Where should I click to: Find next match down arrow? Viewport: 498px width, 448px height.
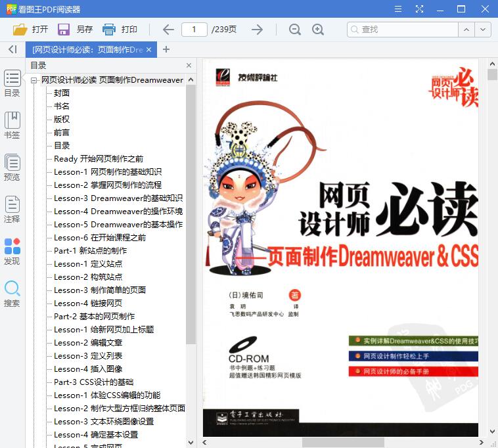tap(483, 30)
